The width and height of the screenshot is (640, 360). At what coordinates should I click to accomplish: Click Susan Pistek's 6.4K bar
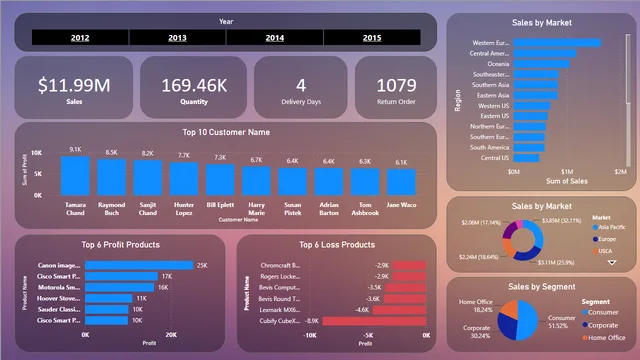point(293,182)
